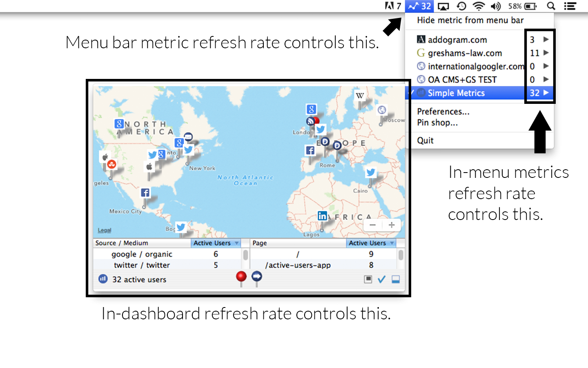
Task: Zoom in the map with plus button
Action: click(392, 225)
